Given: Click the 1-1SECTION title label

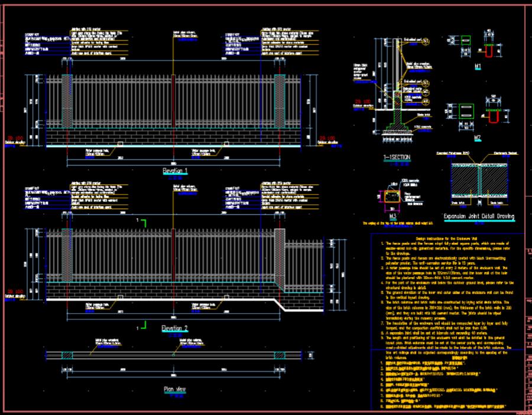Looking at the screenshot, I should [397, 157].
